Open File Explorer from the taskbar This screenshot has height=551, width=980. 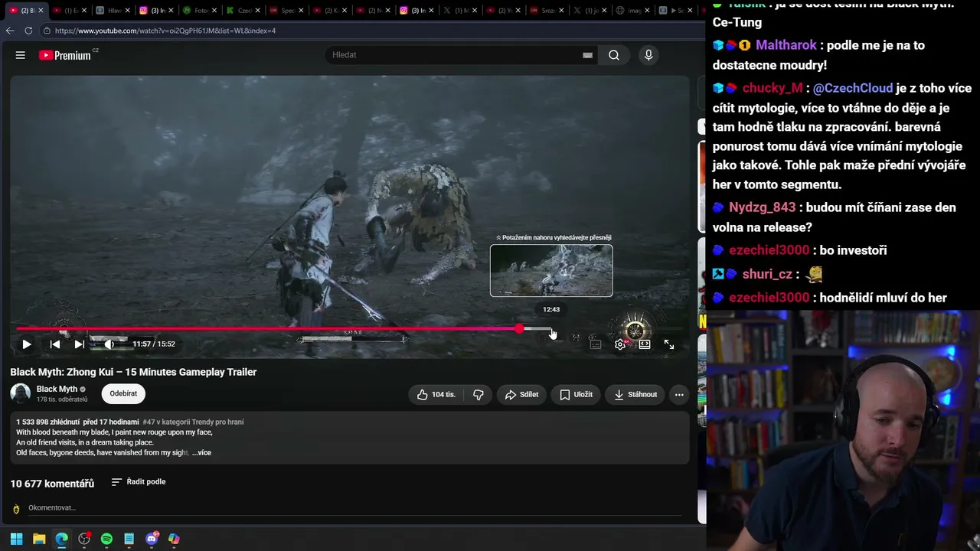coord(39,539)
